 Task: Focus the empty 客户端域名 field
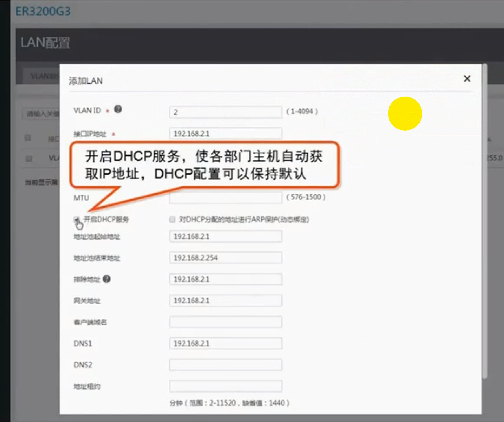[225, 322]
